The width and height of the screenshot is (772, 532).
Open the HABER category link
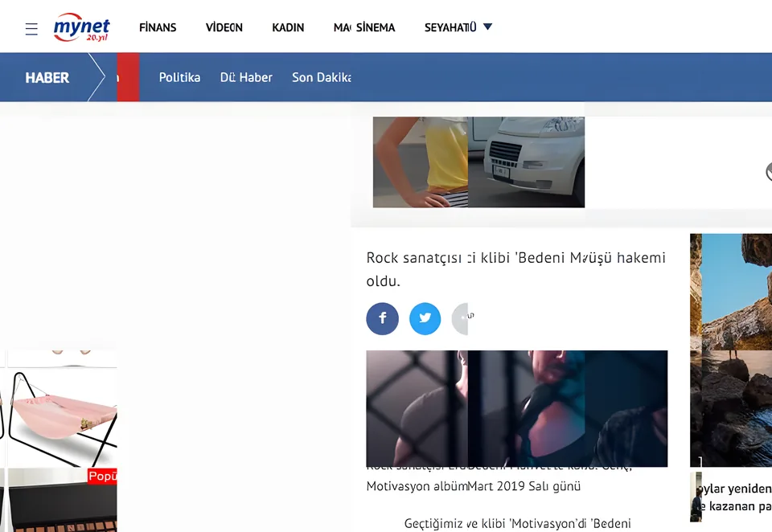pos(47,78)
